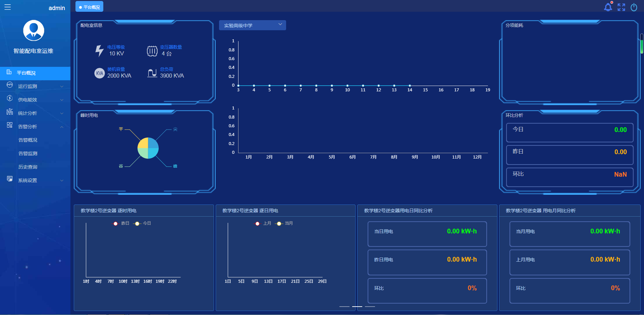Click the 供电能效 sidebar icon
Screen dimensions: 644x315
tap(10, 98)
